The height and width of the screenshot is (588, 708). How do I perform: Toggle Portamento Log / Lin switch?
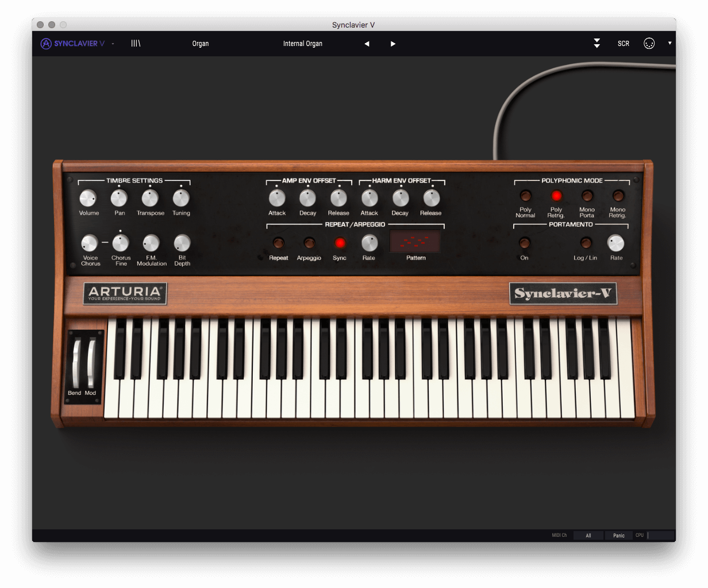586,243
